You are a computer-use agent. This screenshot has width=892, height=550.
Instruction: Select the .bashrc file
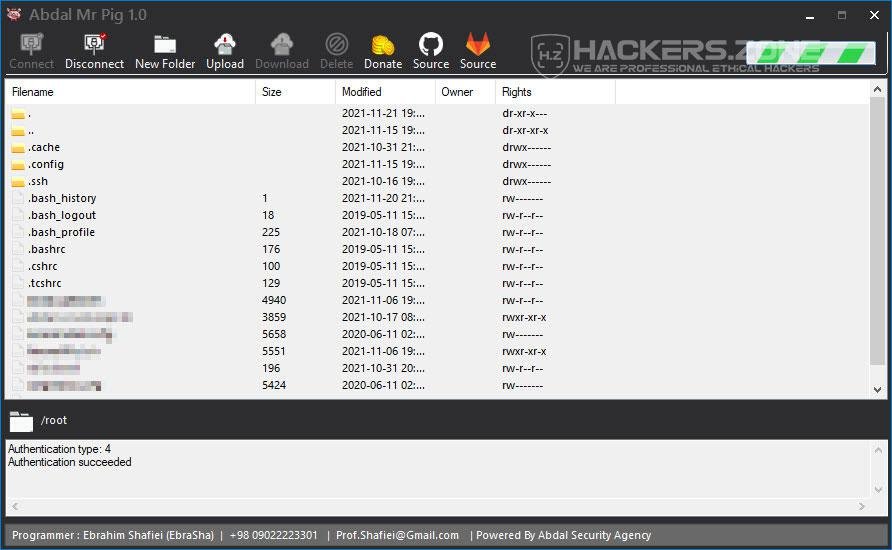[47, 249]
